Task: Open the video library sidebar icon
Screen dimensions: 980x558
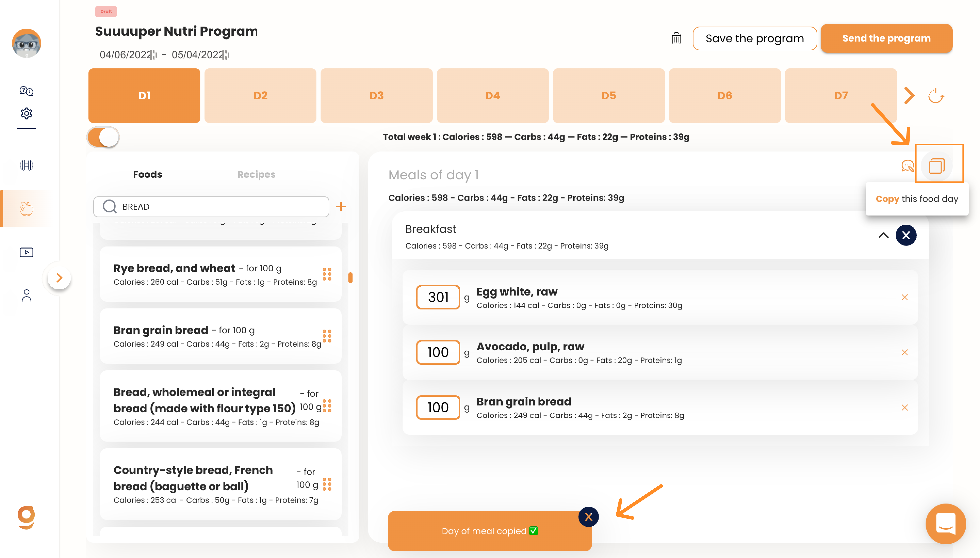Action: (26, 252)
